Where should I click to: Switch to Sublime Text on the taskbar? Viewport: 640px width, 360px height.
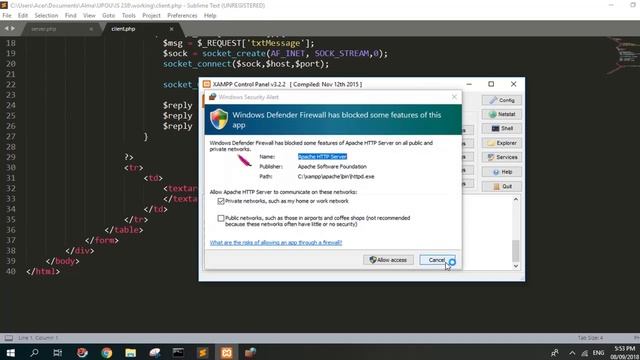coord(202,353)
